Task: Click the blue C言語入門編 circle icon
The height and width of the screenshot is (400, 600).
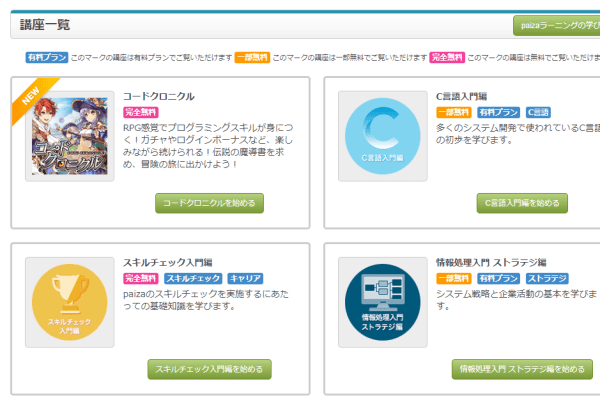Action: pyautogui.click(x=382, y=136)
